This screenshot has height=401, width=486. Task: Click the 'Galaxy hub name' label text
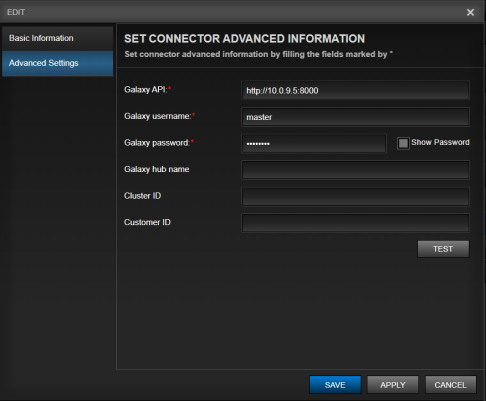coord(157,169)
